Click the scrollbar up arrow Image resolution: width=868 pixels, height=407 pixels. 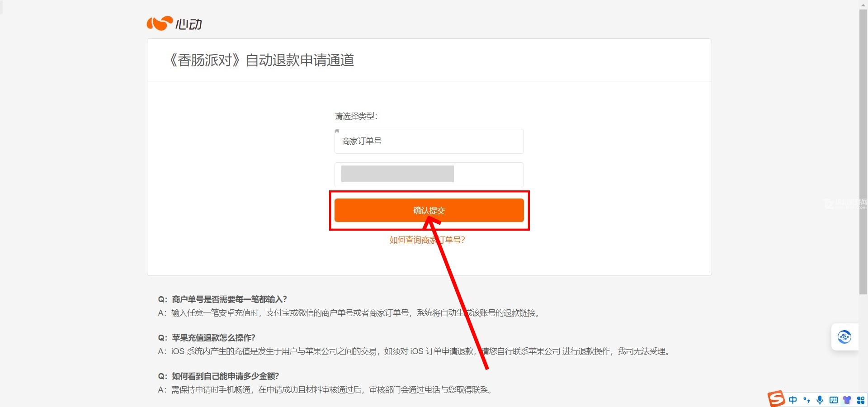tap(863, 4)
